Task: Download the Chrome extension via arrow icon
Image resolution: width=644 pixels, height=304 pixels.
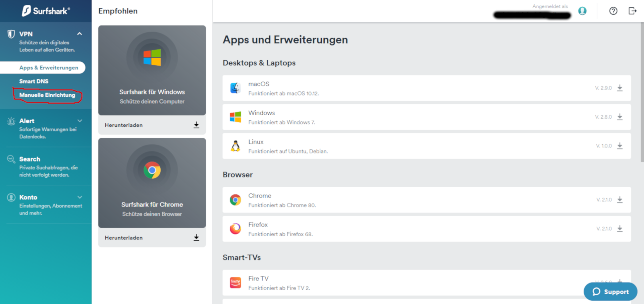Action: click(620, 200)
